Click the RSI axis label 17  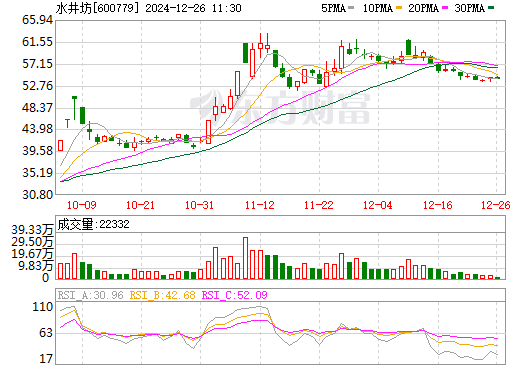point(46,359)
